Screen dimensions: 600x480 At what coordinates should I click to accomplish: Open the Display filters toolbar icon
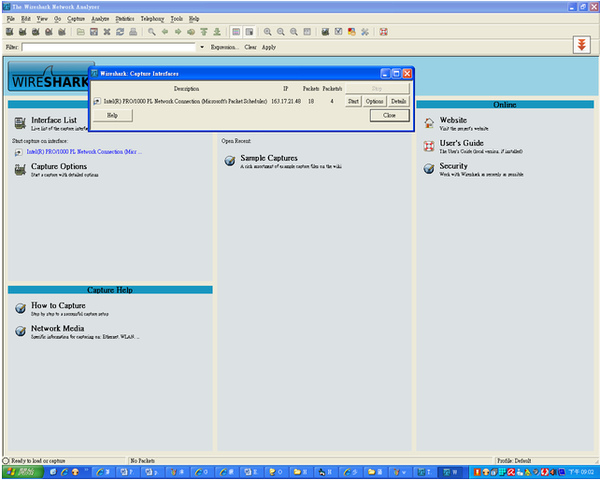[x=338, y=32]
